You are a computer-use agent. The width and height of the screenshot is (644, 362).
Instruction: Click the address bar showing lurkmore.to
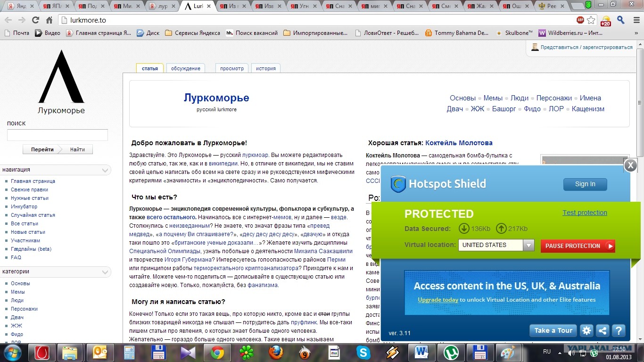point(316,20)
